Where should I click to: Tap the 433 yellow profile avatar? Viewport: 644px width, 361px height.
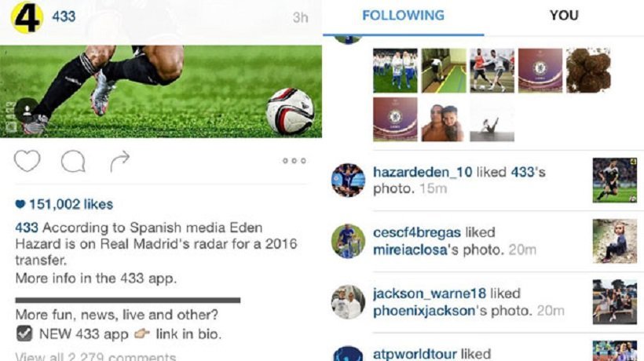coord(27,16)
